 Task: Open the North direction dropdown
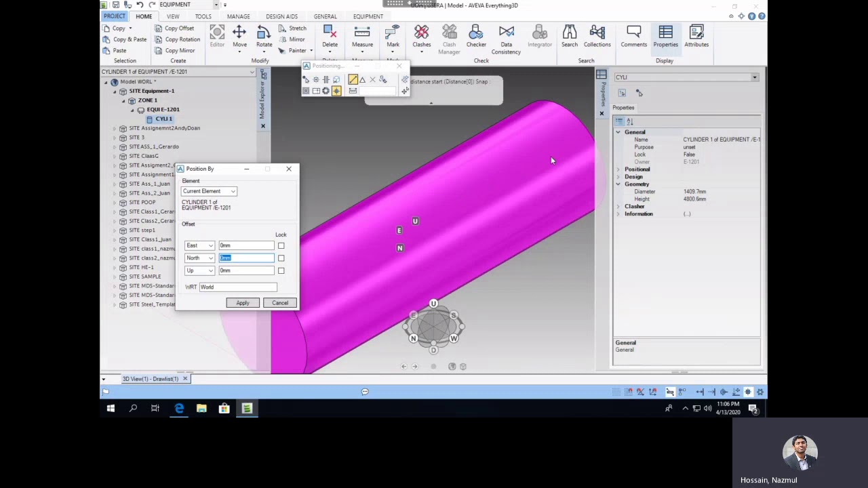199,258
